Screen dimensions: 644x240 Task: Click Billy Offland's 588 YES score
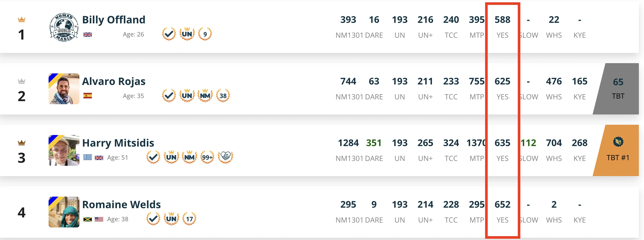tap(502, 20)
